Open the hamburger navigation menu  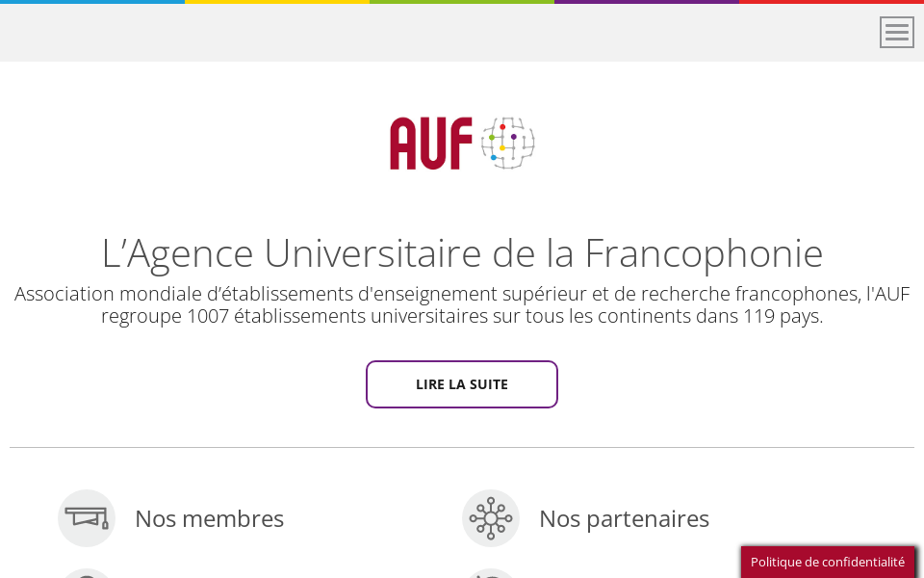896,32
